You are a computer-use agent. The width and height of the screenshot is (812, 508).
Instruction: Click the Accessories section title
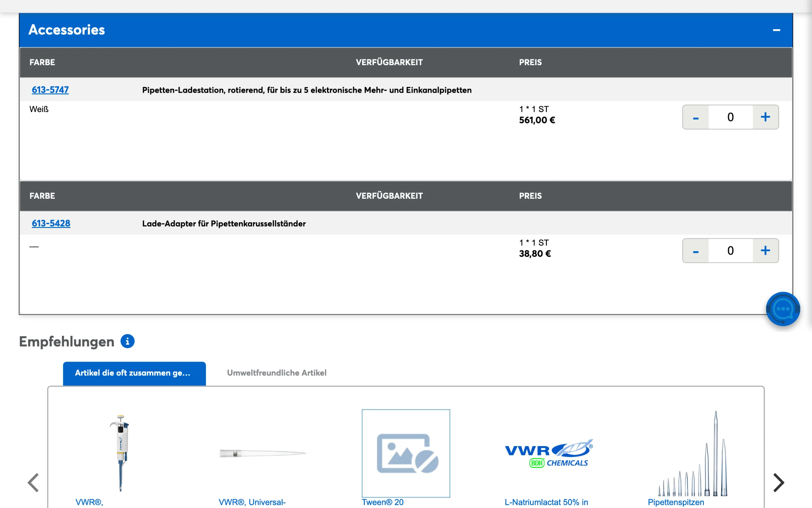tap(66, 30)
